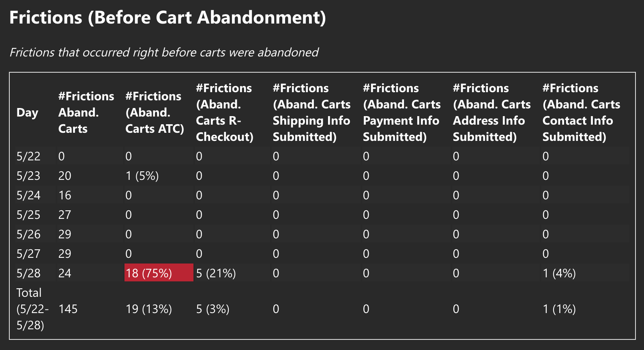Click the 5/25 date cell
The image size is (644, 350).
point(28,215)
